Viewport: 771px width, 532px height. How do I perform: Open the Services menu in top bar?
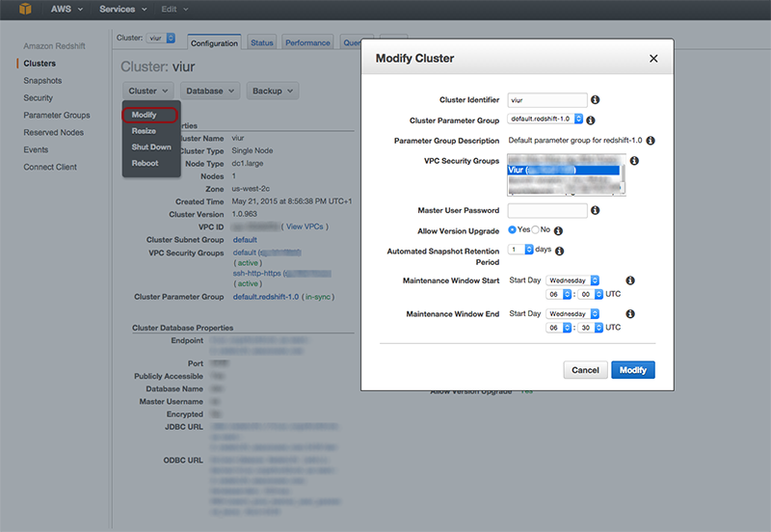click(x=123, y=9)
